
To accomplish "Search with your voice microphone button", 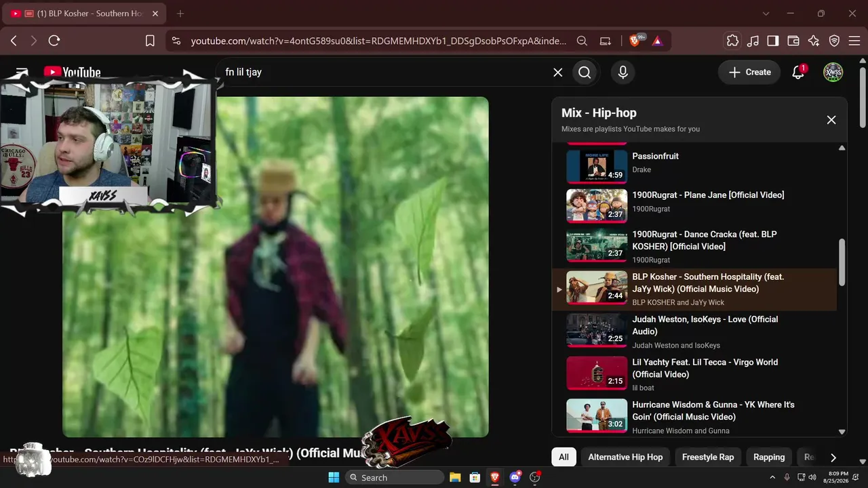I will (623, 73).
